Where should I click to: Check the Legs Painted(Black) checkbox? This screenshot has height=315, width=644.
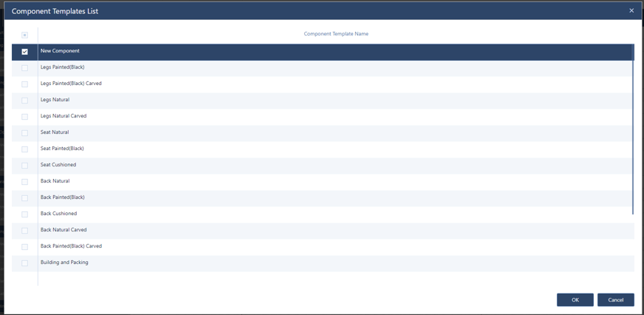(24, 68)
